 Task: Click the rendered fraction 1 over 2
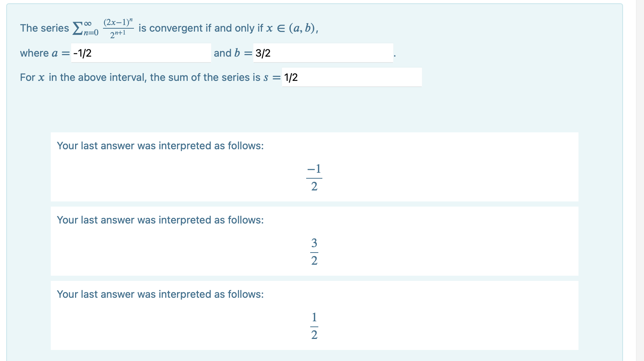click(x=314, y=325)
